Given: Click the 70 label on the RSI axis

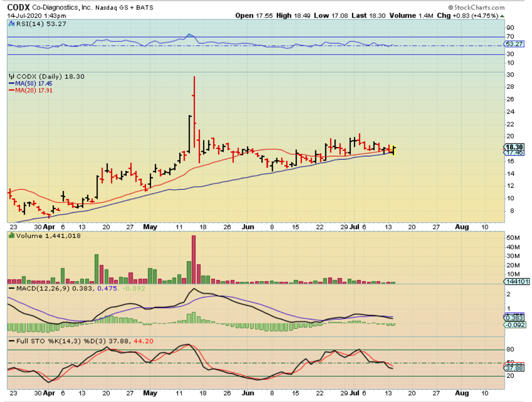Looking at the screenshot, I should tap(510, 36).
